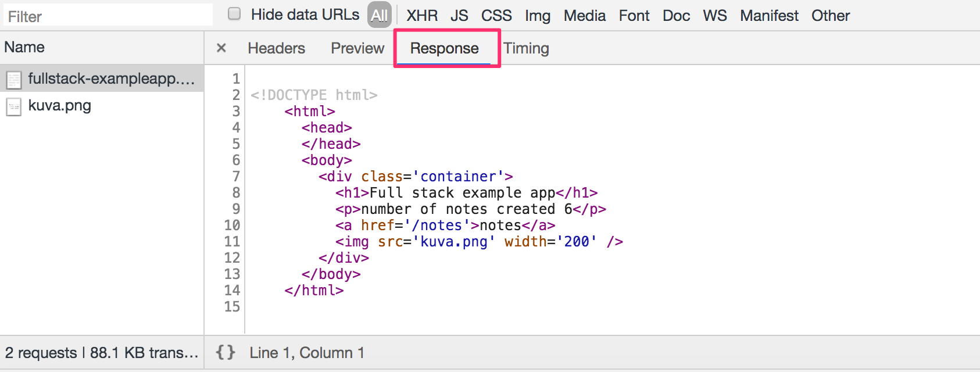Click the Name column header
Image resolution: width=980 pixels, height=372 pixels.
(24, 47)
